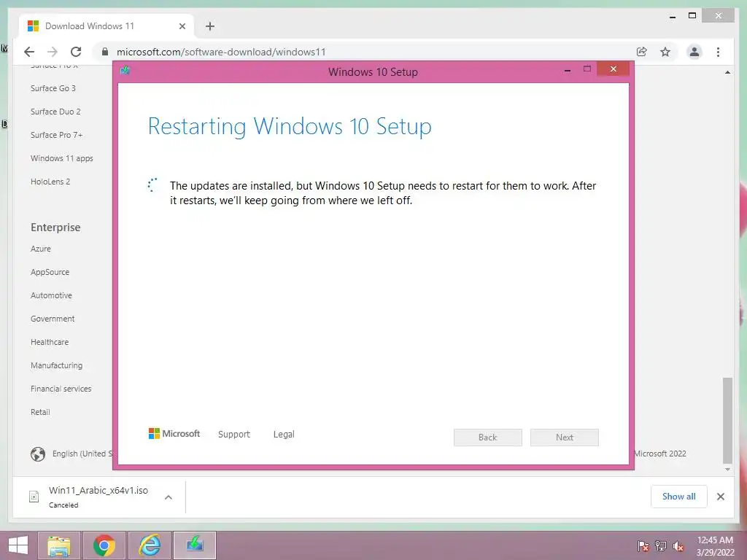This screenshot has width=747, height=560.
Task: Expand the canceled download options chevron
Action: click(x=169, y=497)
